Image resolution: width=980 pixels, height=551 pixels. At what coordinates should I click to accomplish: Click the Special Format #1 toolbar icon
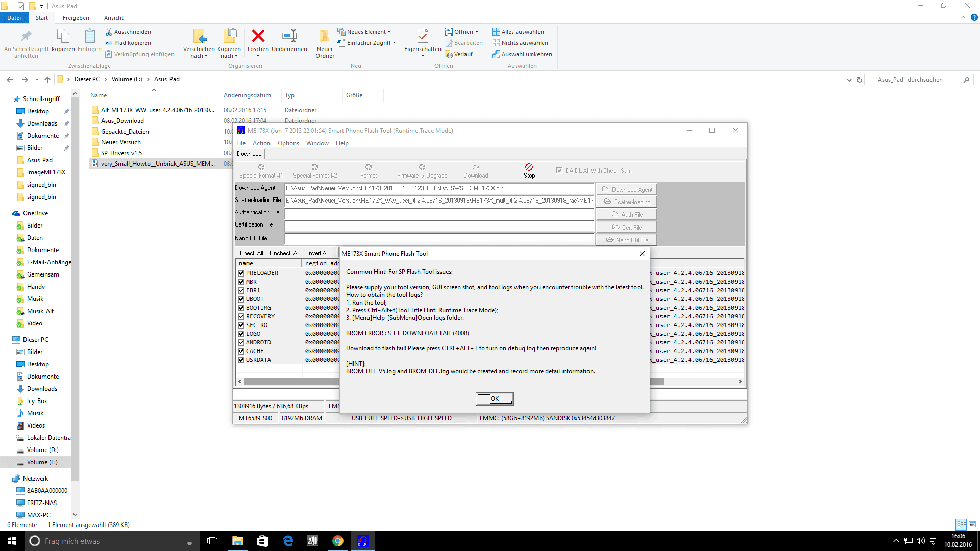coord(261,167)
